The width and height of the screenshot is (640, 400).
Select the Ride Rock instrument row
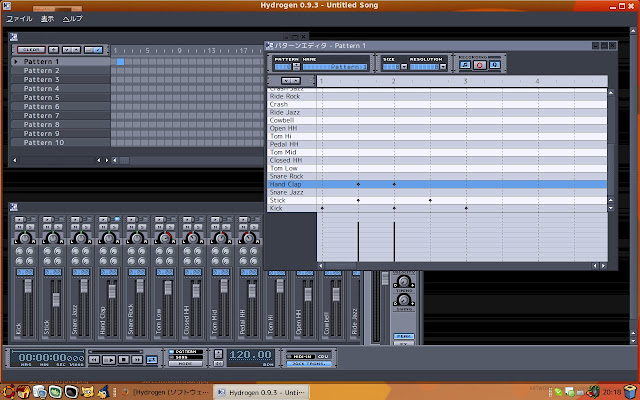pos(292,96)
